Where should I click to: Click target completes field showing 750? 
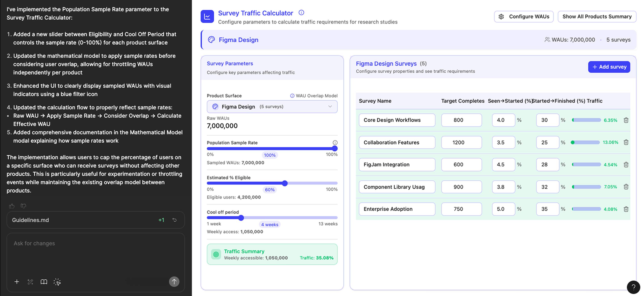[x=461, y=209]
